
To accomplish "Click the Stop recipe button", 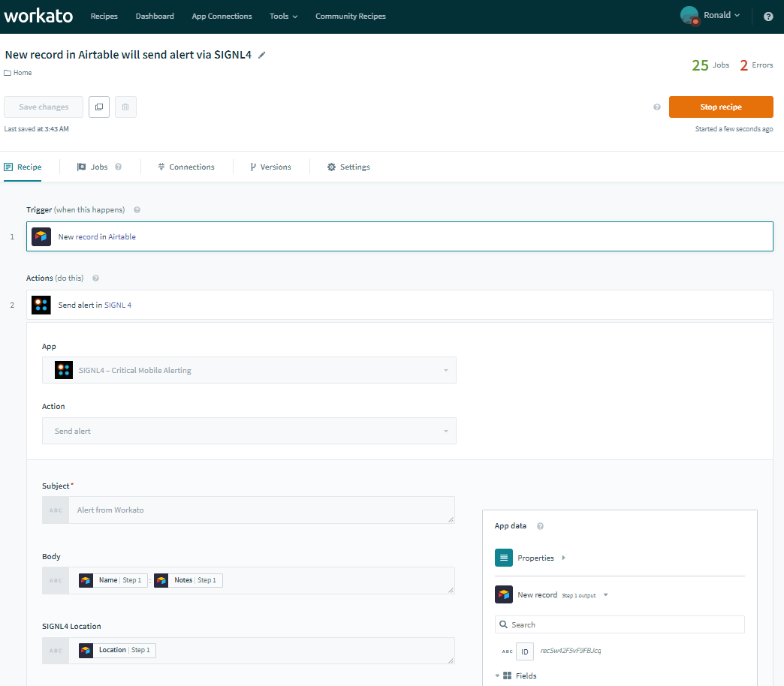I will (721, 107).
